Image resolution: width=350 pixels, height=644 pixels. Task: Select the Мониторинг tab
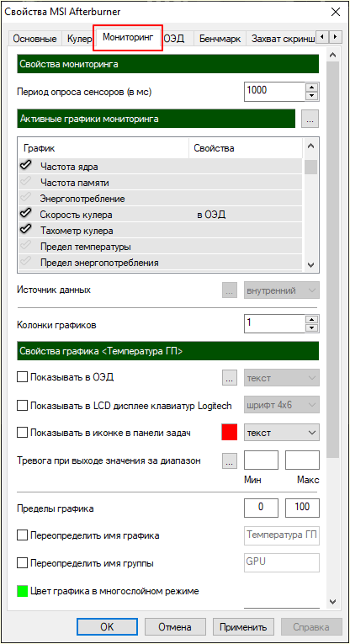coord(128,37)
